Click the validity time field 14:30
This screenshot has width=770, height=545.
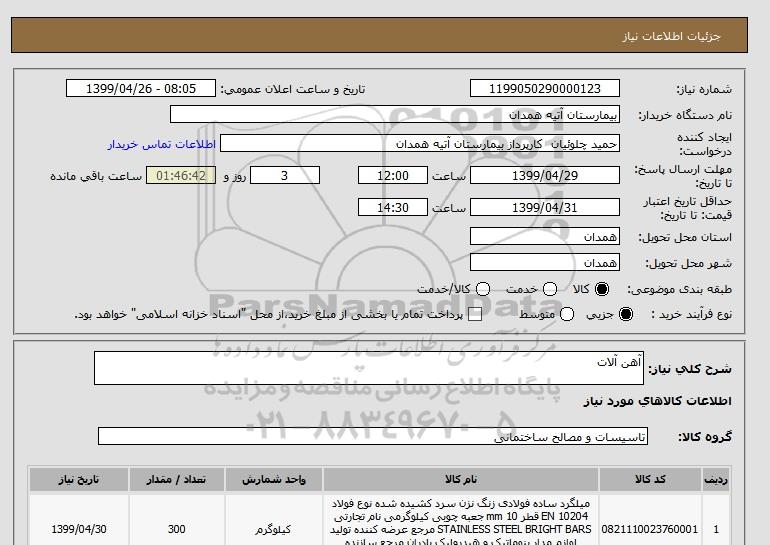pos(393,207)
